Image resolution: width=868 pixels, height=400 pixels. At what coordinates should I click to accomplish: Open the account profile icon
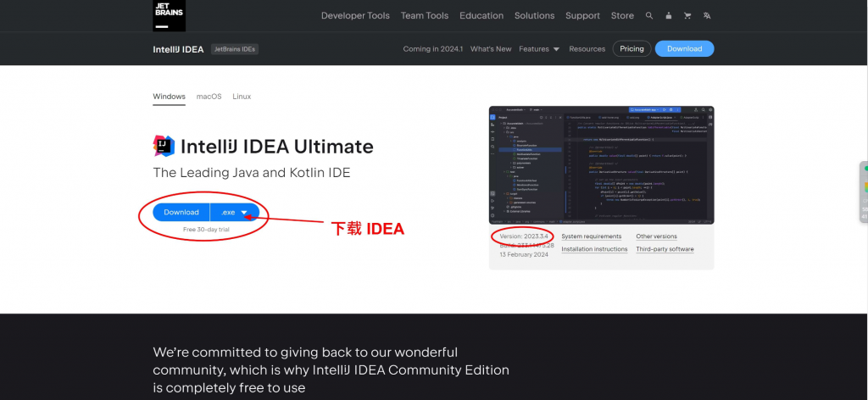(x=669, y=15)
